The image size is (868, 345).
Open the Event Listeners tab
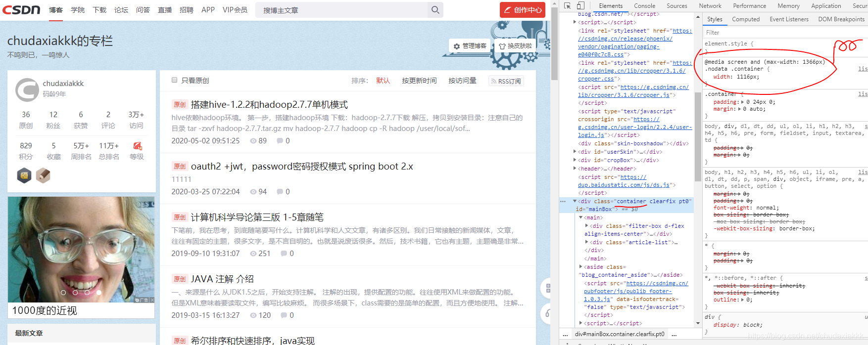click(x=789, y=19)
